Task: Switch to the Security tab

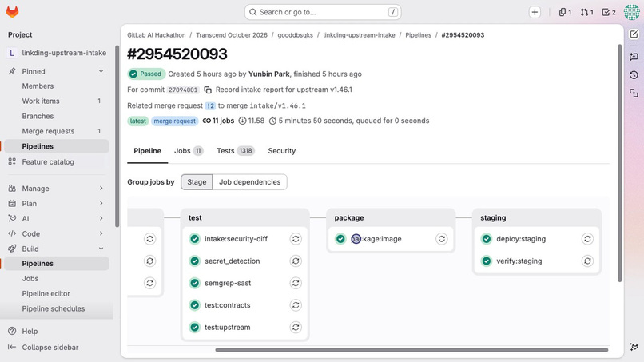Action: pyautogui.click(x=282, y=151)
